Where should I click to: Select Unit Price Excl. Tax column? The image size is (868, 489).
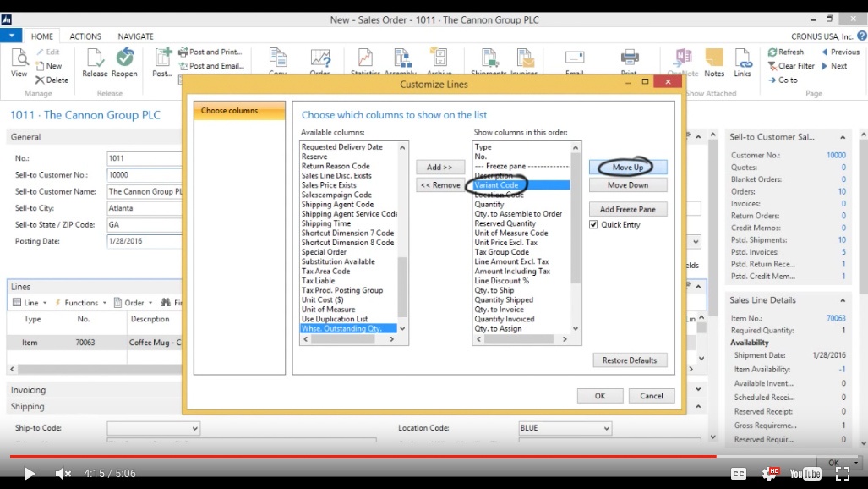(506, 242)
